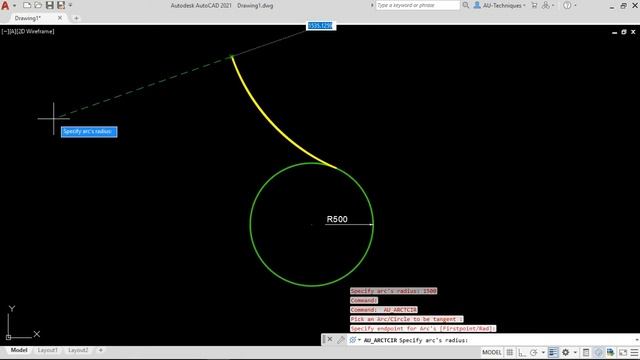Expand the Workspace switching dropdown arrow
Viewport: 640px width, 360px height.
point(575,352)
